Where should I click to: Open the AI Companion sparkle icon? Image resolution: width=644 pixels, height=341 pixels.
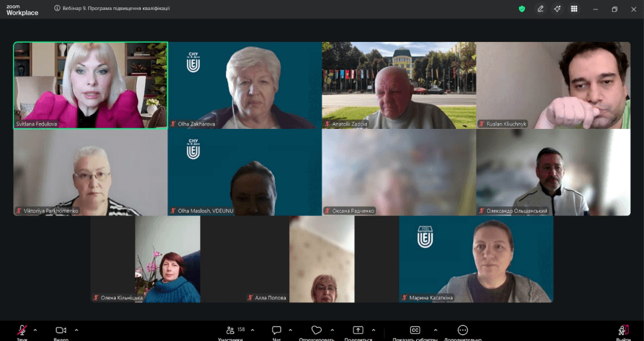click(558, 9)
